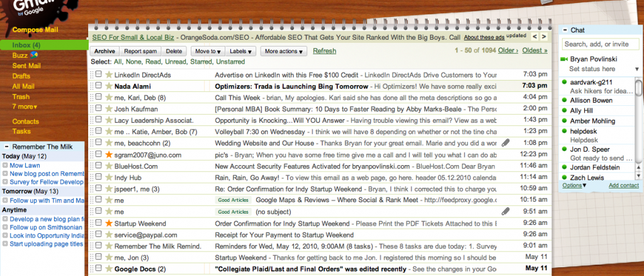Screen dimensions: 644x276
Task: Click the Delete button
Action: coord(174,52)
